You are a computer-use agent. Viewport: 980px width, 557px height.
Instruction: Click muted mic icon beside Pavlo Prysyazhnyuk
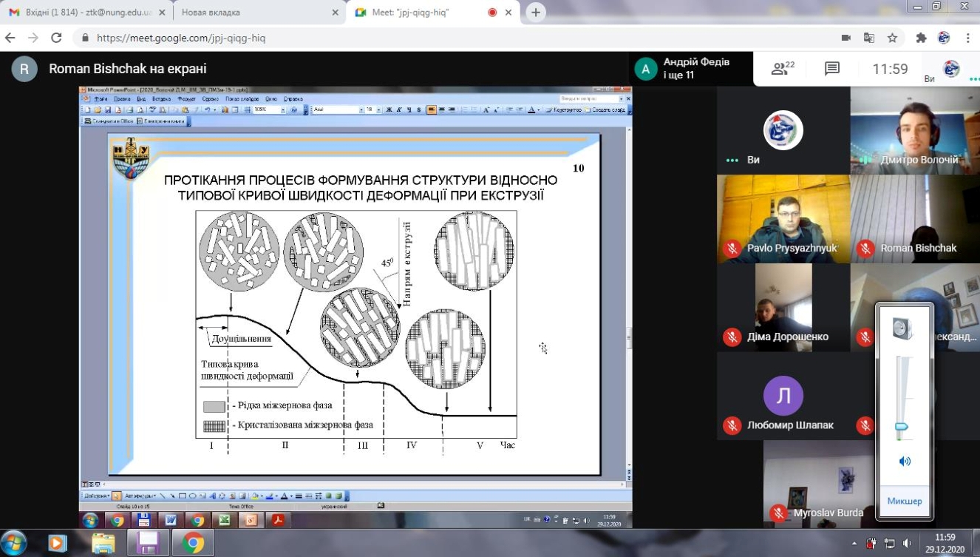pyautogui.click(x=732, y=249)
